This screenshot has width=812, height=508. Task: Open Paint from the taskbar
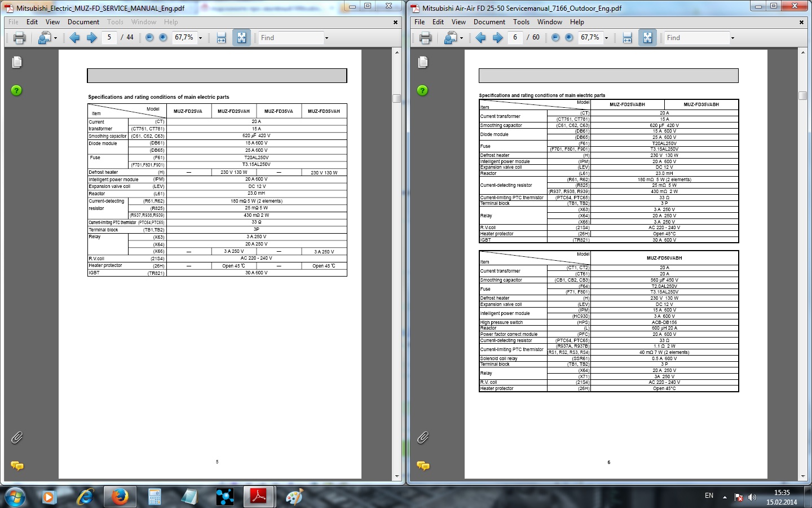(x=294, y=497)
